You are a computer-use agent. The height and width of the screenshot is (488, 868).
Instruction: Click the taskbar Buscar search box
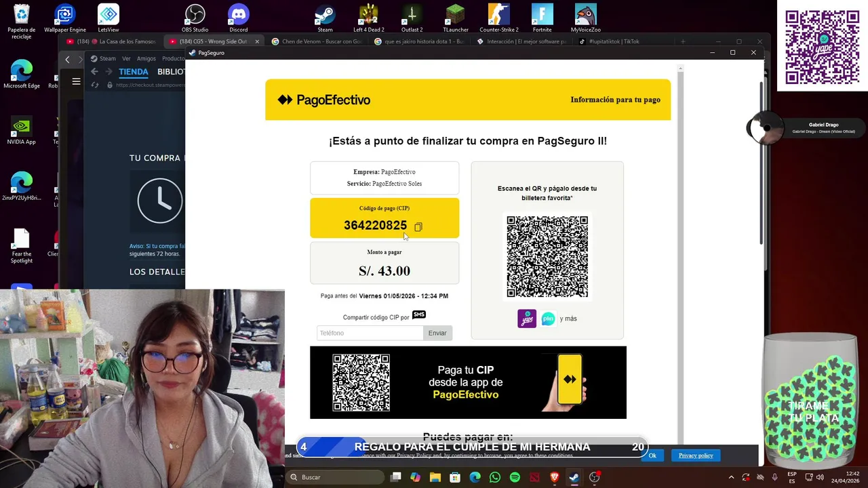[336, 477]
